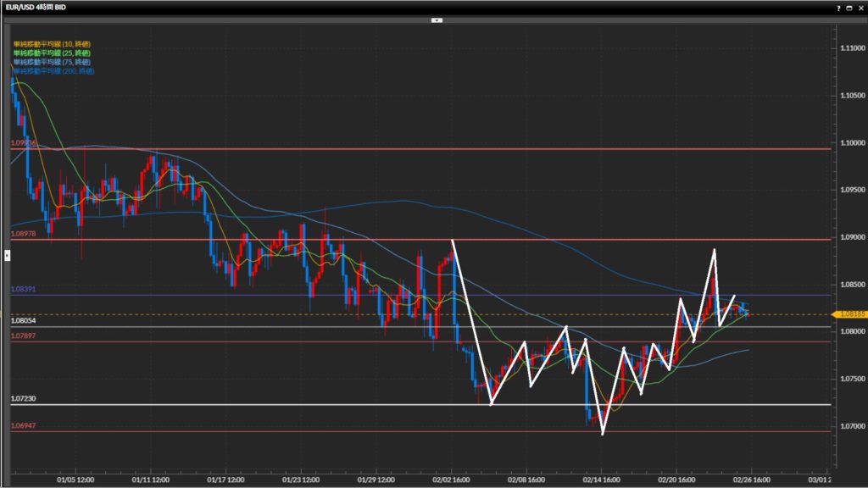
Task: Click the 01/17 12:00 time axis label
Action: tap(225, 478)
